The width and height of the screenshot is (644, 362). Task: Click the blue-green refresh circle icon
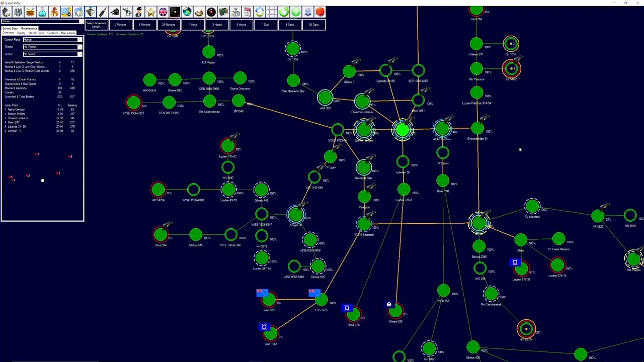click(260, 12)
